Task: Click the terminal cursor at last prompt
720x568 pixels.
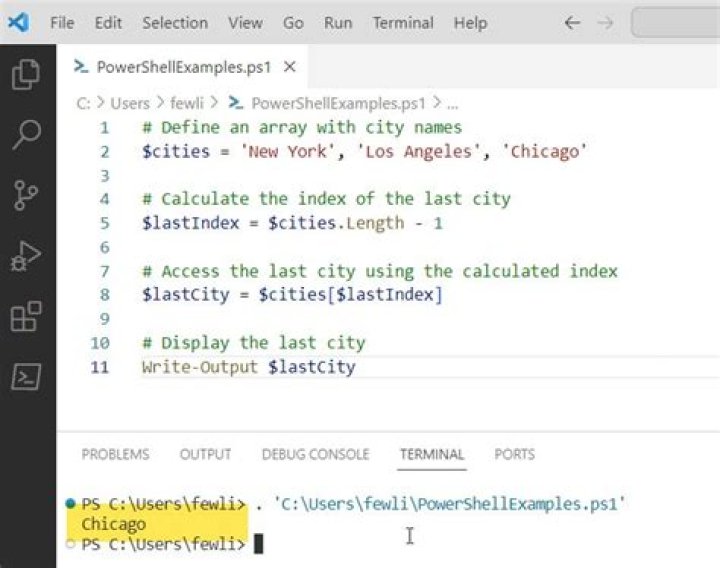Action: coord(259,544)
